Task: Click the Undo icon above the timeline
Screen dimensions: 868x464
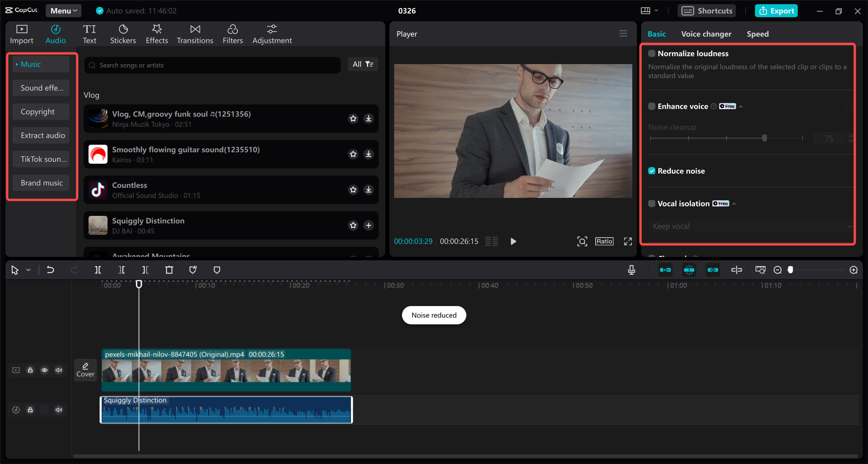Action: [x=50, y=270]
